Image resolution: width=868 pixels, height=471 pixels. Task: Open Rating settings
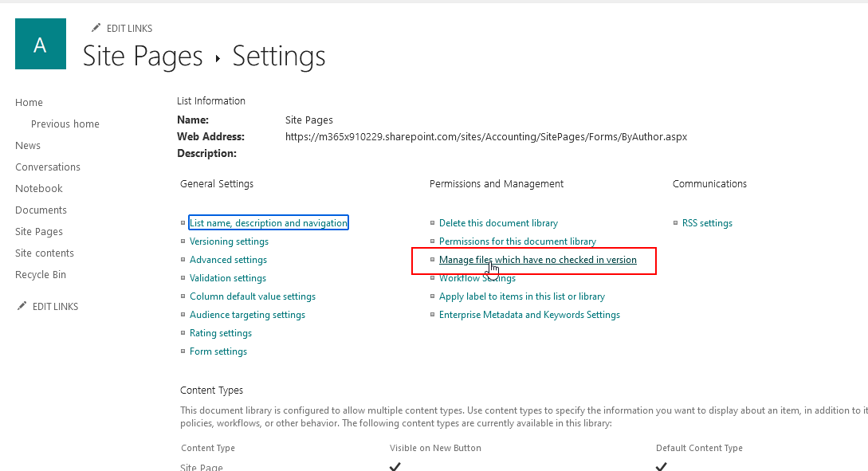(221, 332)
